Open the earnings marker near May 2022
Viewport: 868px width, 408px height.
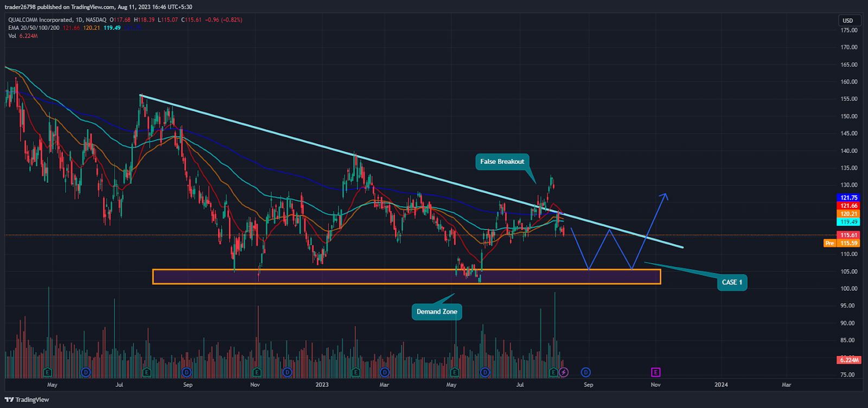(x=48, y=372)
